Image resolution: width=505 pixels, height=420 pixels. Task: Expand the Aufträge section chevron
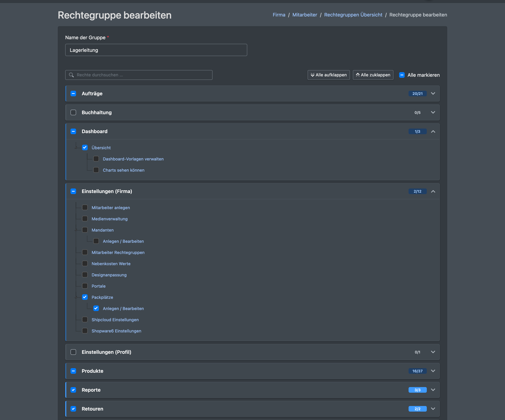[433, 94]
